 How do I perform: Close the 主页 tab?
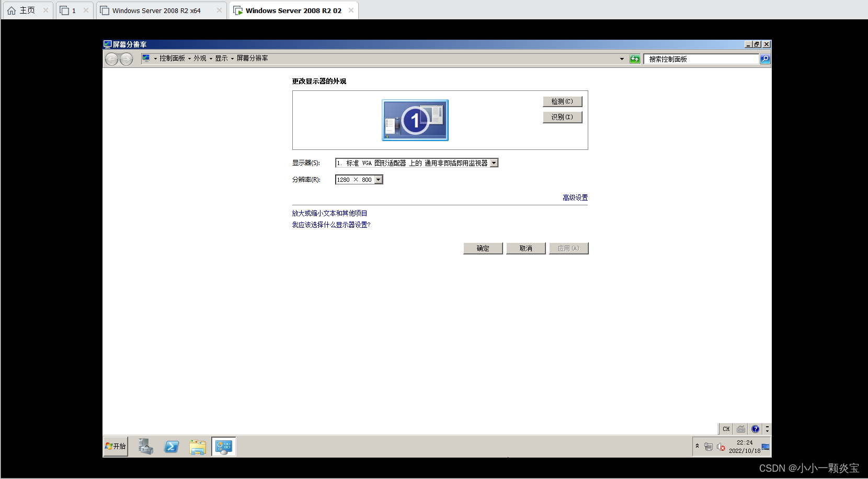click(x=45, y=10)
